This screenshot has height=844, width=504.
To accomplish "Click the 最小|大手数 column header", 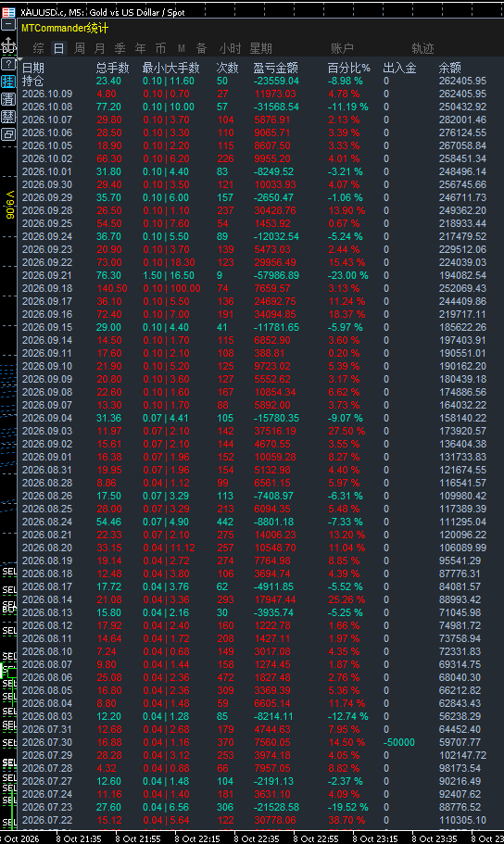I will (170, 68).
